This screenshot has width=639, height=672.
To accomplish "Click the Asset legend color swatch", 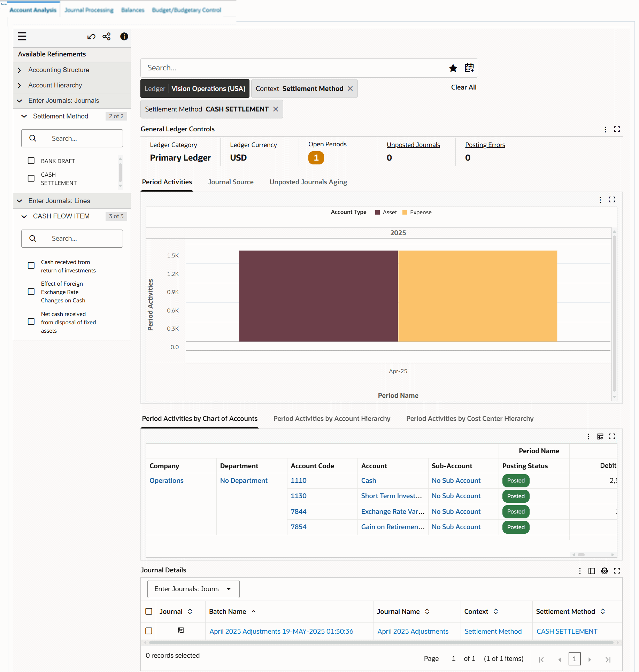I will tap(377, 213).
